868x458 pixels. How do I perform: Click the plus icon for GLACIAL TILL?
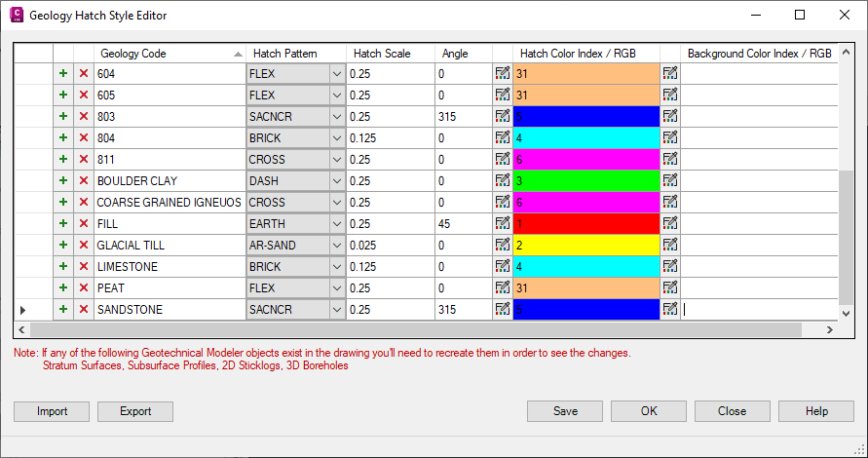tap(63, 245)
